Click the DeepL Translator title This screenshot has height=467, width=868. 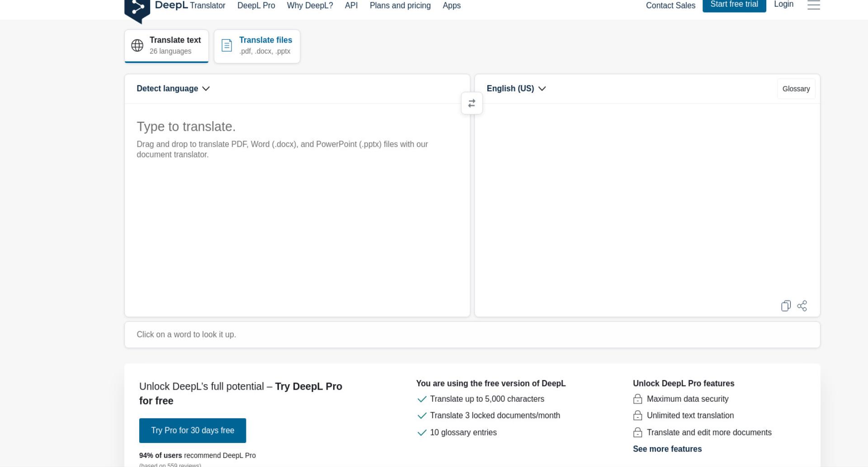[190, 5]
